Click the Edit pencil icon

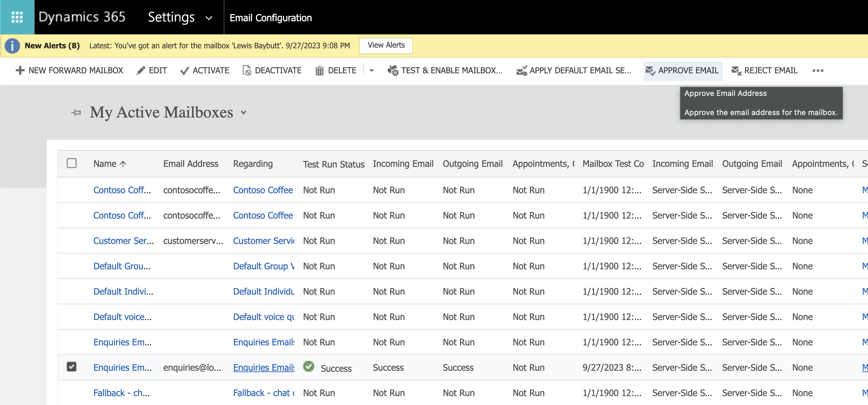[x=140, y=70]
